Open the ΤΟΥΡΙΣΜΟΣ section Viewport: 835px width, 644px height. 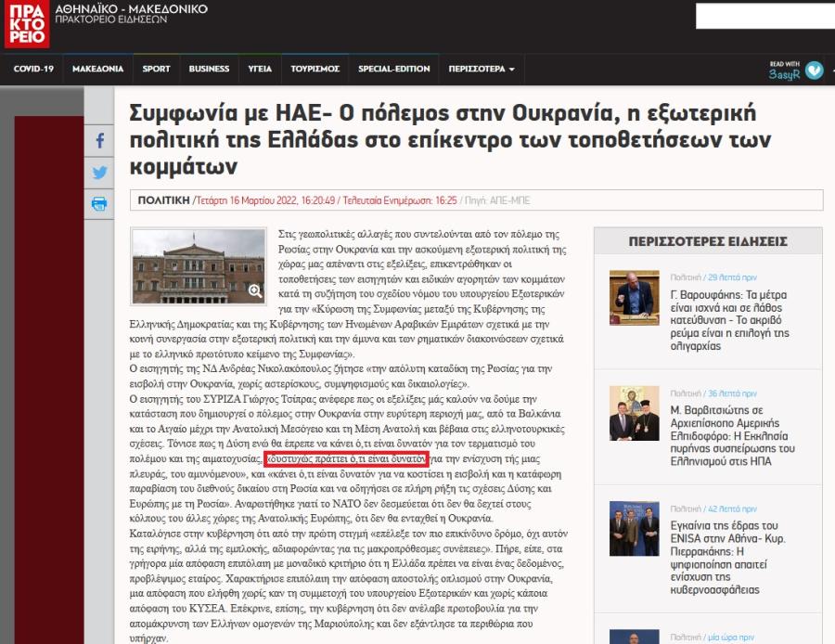tap(315, 69)
